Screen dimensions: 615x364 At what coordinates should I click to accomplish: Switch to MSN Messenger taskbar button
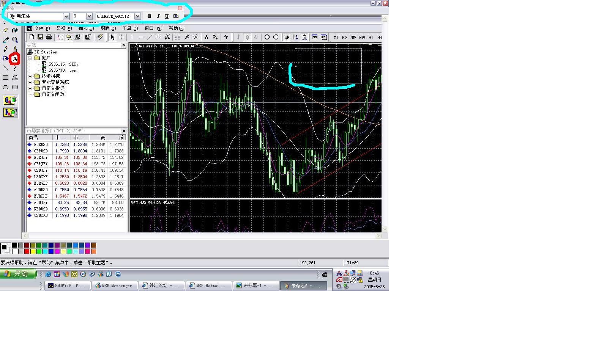coord(115,286)
